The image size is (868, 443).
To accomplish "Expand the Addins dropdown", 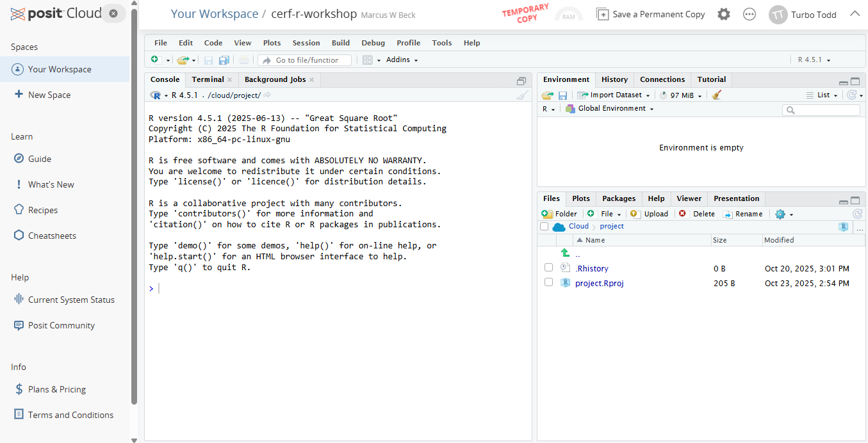I will coord(402,60).
